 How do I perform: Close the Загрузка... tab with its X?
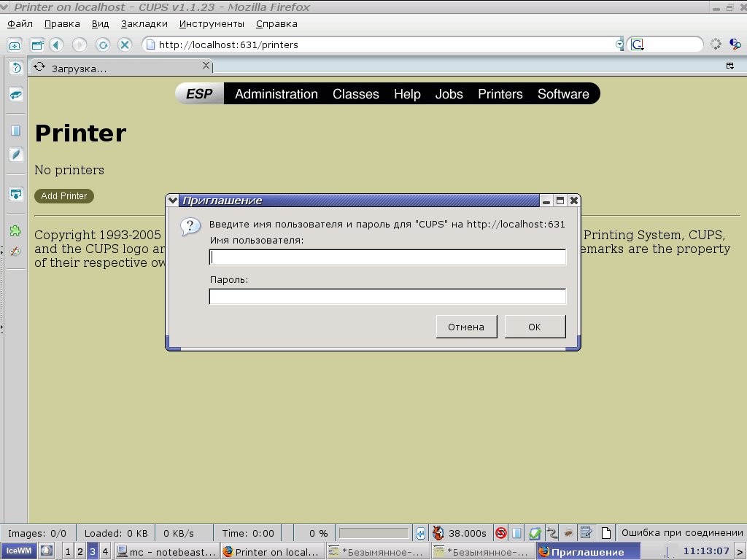pyautogui.click(x=206, y=65)
